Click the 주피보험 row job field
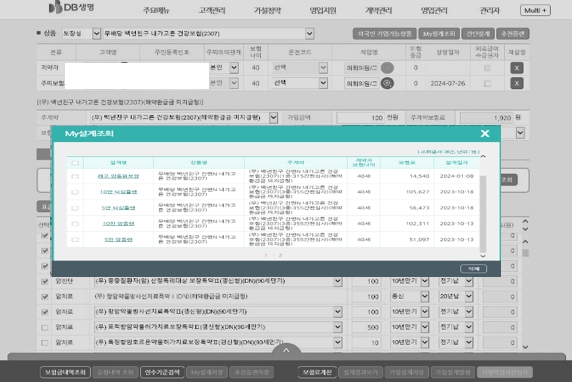 click(361, 84)
